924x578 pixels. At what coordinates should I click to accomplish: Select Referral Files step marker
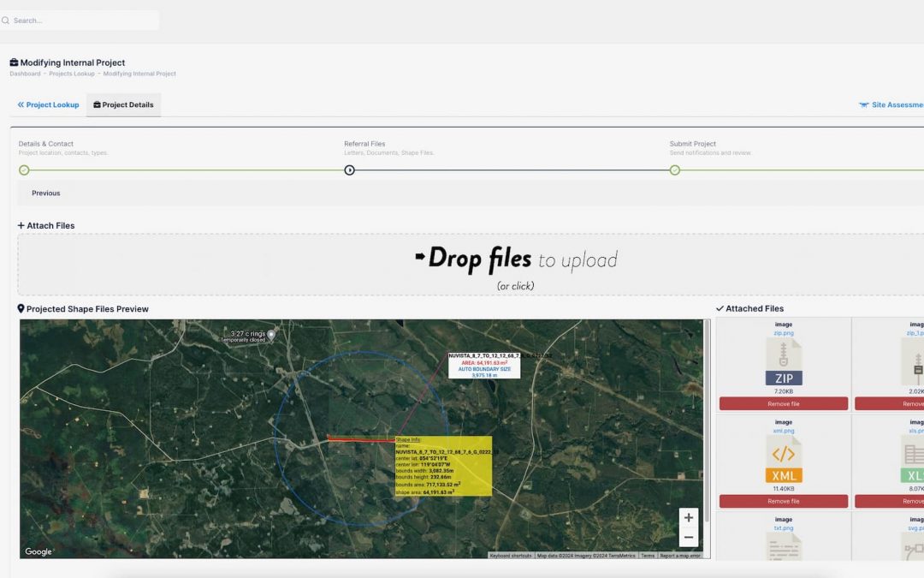349,170
